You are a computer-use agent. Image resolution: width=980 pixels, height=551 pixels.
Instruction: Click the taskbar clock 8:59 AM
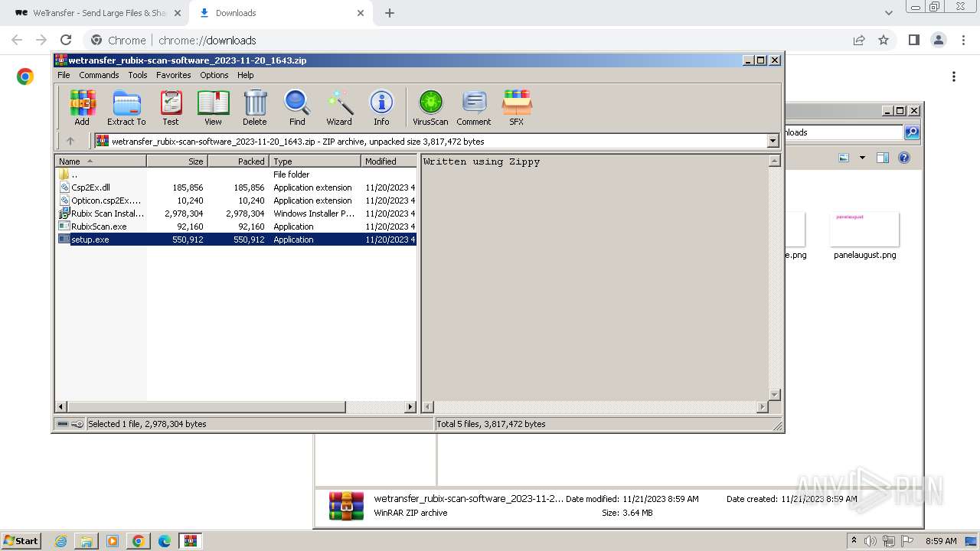point(941,541)
